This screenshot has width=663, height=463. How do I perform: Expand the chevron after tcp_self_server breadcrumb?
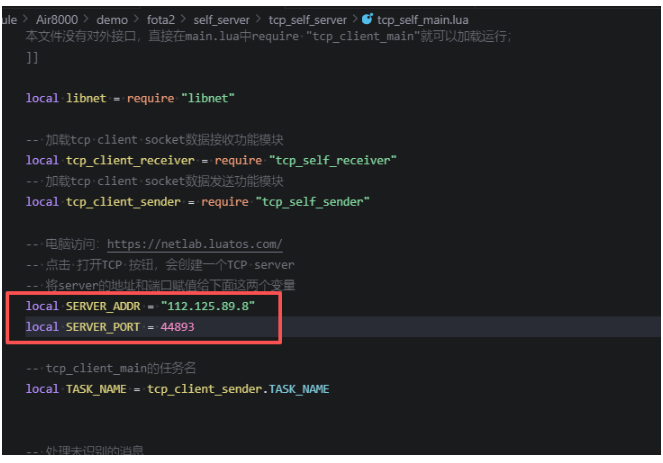click(x=355, y=19)
